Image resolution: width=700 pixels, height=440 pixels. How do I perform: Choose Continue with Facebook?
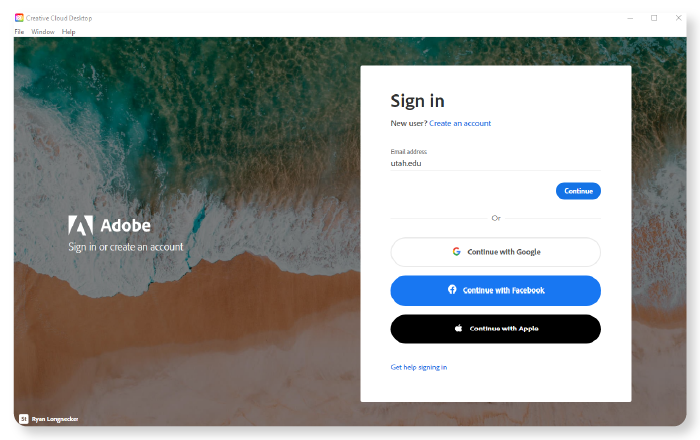point(496,291)
